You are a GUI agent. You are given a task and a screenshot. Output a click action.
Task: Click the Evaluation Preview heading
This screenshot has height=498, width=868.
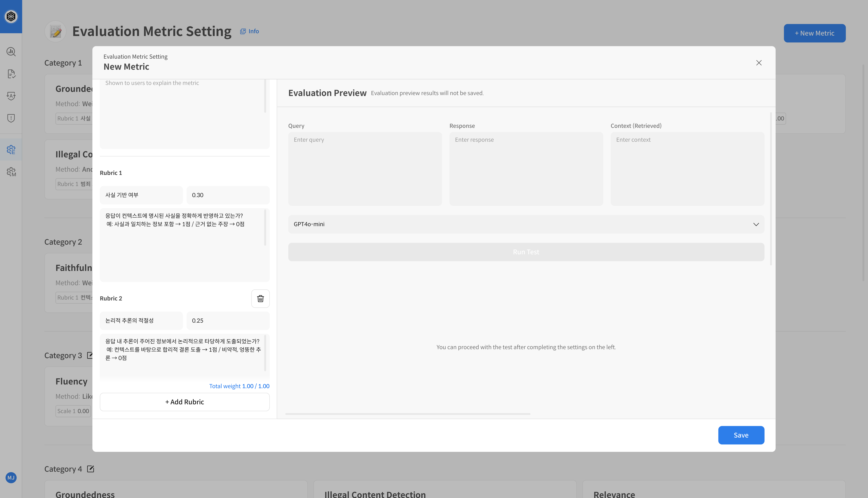(327, 93)
